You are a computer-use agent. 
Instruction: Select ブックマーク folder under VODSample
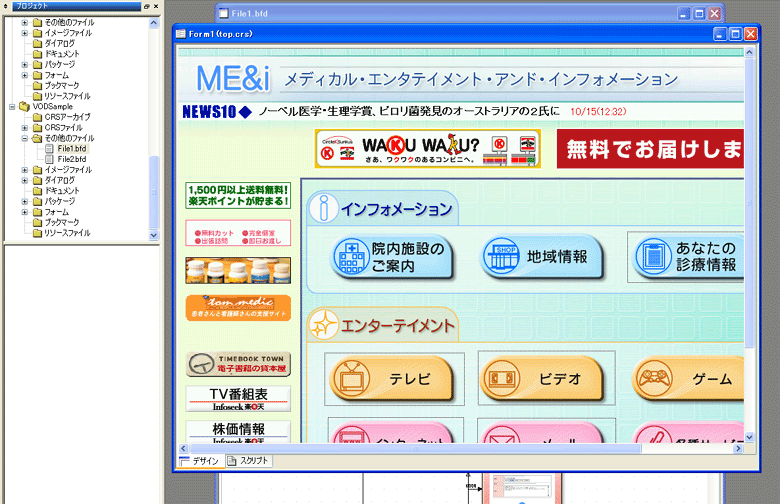coord(61,222)
